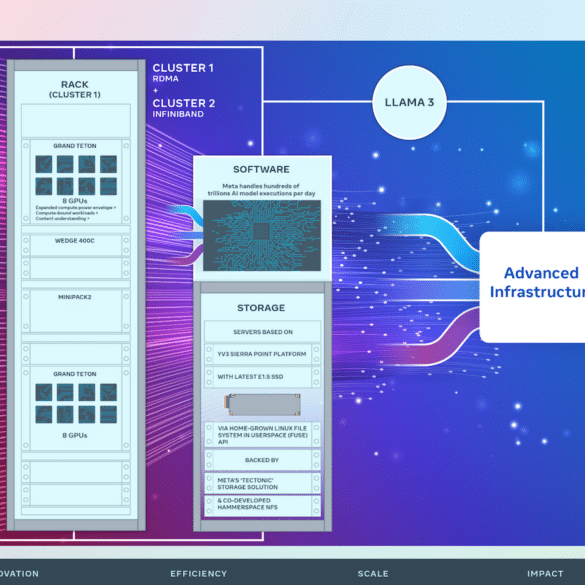Select the IMPACT label in the bottom bar
Viewport: 585px width, 585px height.
click(x=545, y=573)
